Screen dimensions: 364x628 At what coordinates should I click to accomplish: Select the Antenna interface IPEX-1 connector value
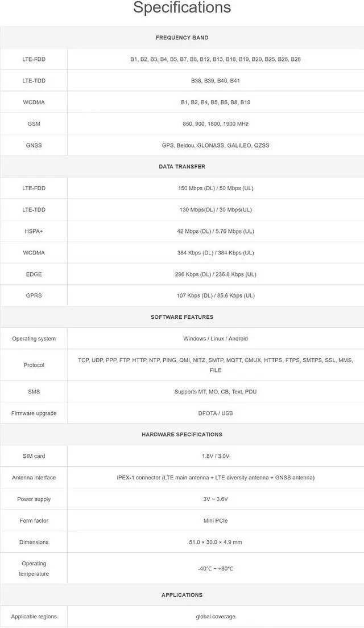pyautogui.click(x=216, y=478)
